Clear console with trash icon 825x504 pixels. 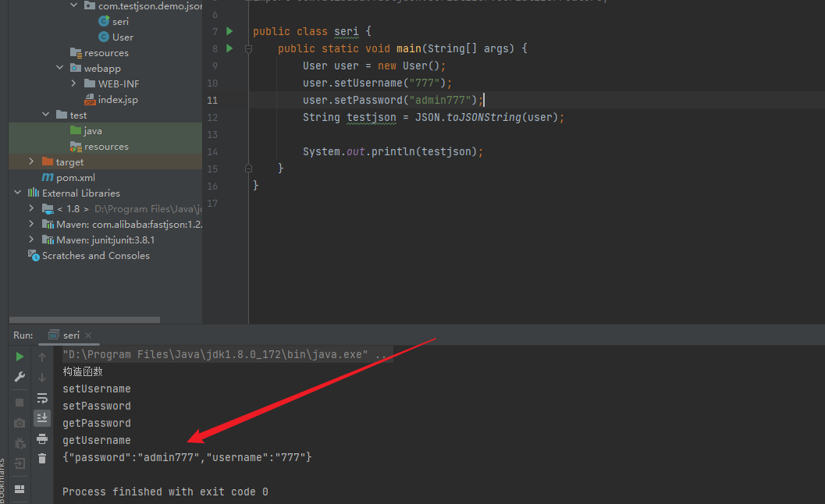click(42, 459)
